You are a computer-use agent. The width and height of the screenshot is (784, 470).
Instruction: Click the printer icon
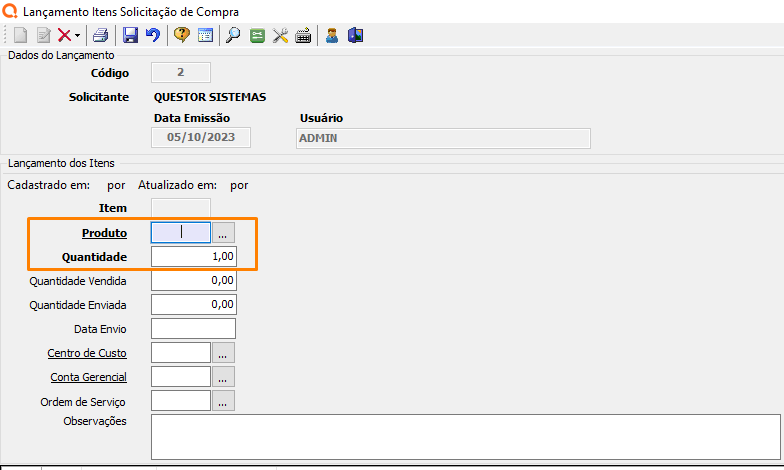point(101,36)
